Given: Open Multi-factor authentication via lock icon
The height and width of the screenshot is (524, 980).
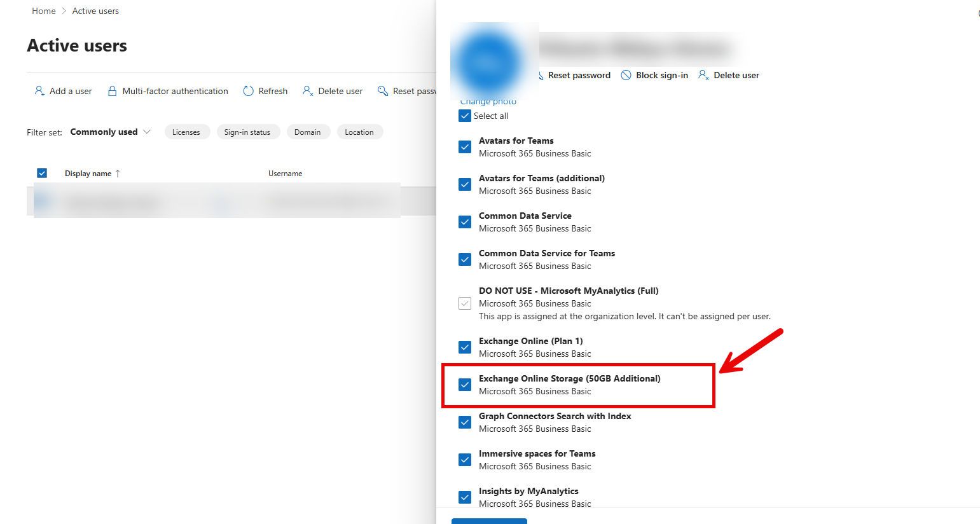Looking at the screenshot, I should click(112, 91).
